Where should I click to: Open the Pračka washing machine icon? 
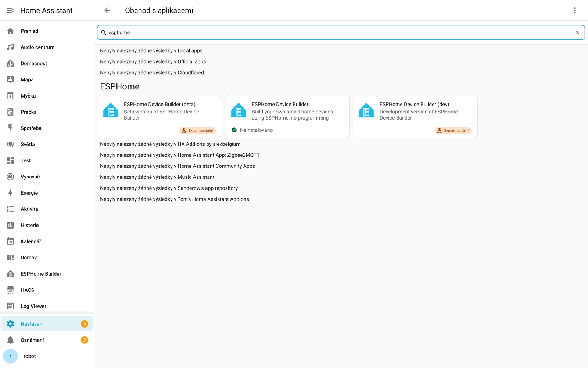tap(10, 112)
